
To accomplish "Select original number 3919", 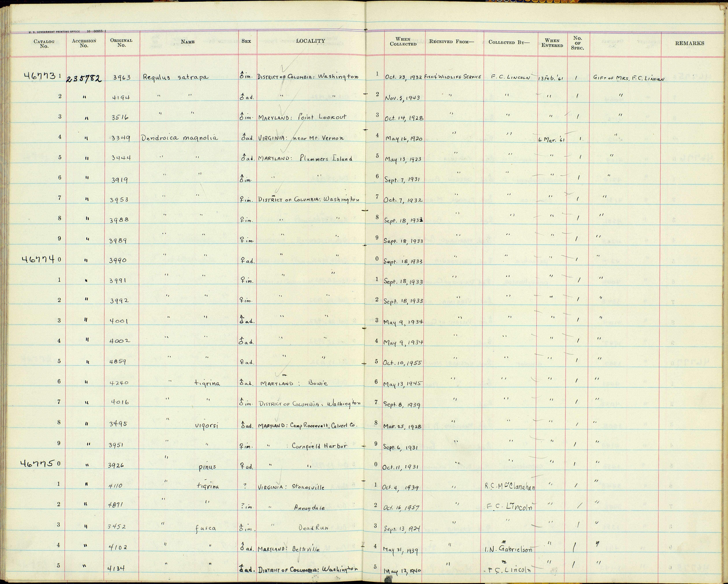I will pyautogui.click(x=120, y=180).
